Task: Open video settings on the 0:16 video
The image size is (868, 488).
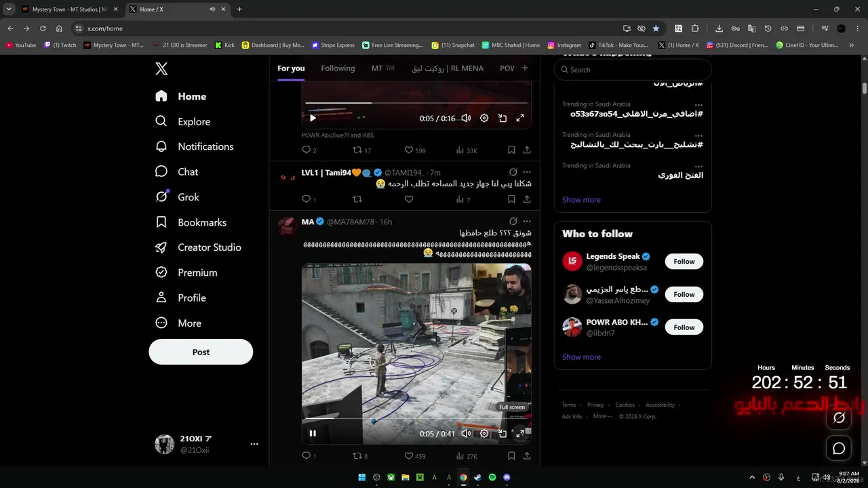Action: [484, 118]
